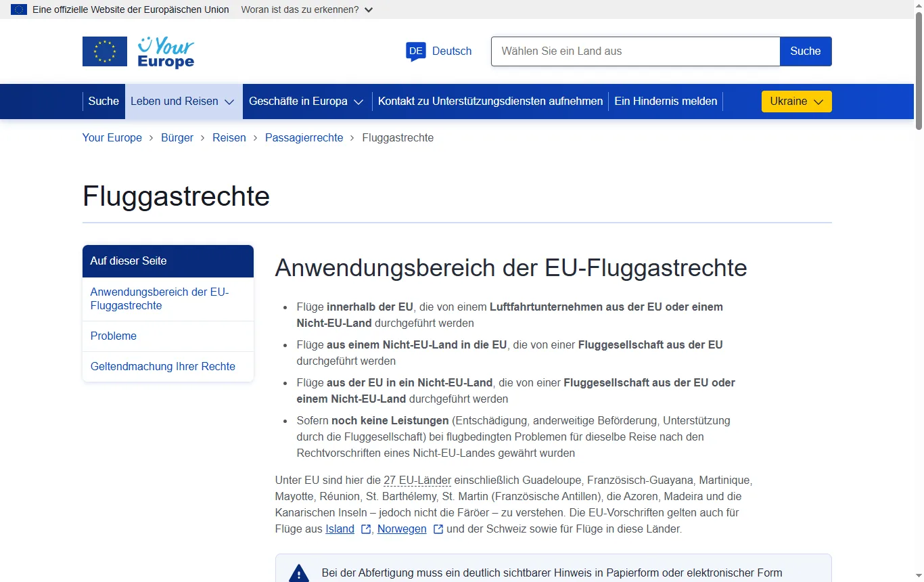Click the EU flag icon in top banner
Image resolution: width=924 pixels, height=582 pixels.
[19, 9]
